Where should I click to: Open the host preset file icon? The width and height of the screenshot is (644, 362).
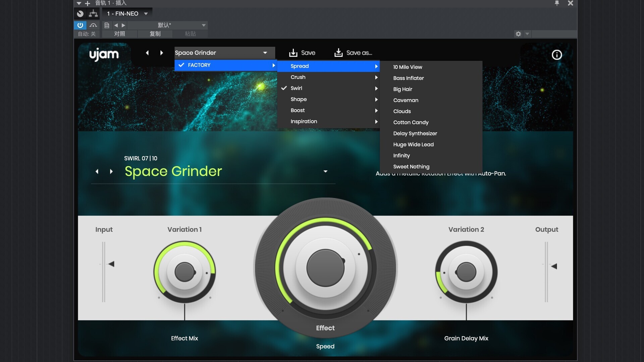coord(107,25)
